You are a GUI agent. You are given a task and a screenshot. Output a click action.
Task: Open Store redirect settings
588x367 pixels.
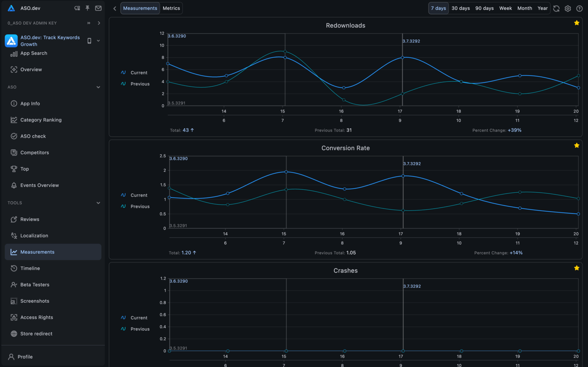pyautogui.click(x=36, y=333)
